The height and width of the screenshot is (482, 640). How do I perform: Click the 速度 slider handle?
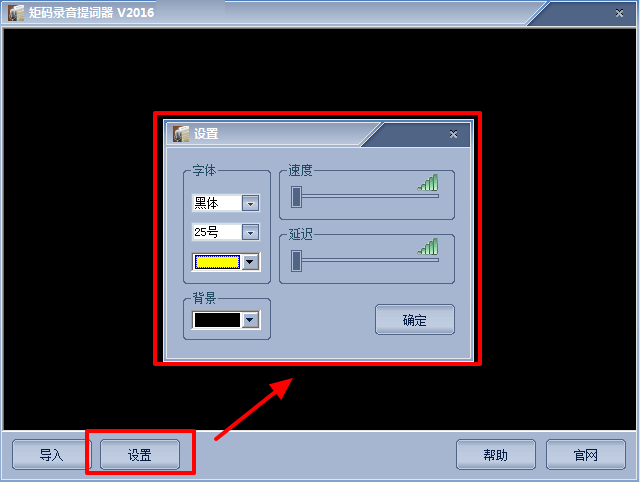[296, 197]
